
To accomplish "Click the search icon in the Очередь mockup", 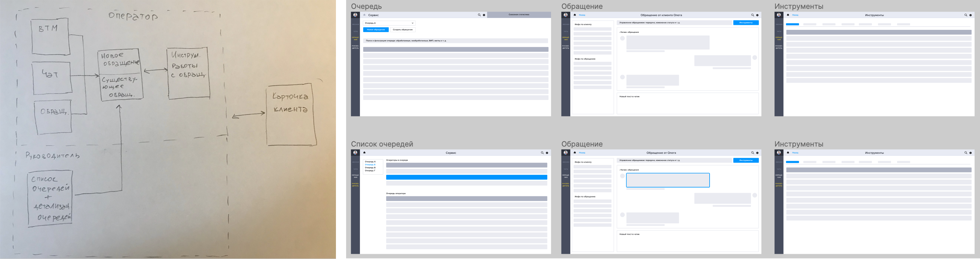I will [479, 15].
